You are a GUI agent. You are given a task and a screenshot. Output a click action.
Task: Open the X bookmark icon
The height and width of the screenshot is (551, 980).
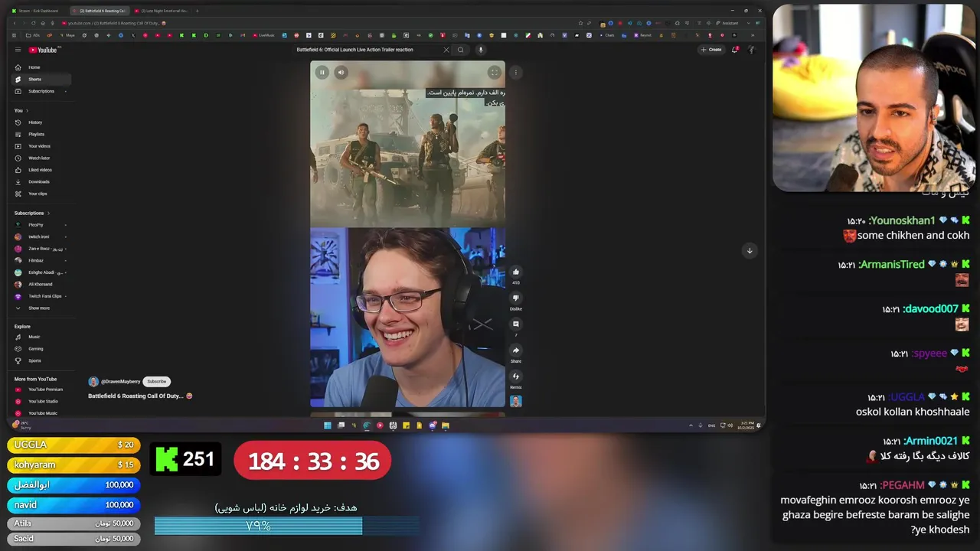tap(132, 35)
